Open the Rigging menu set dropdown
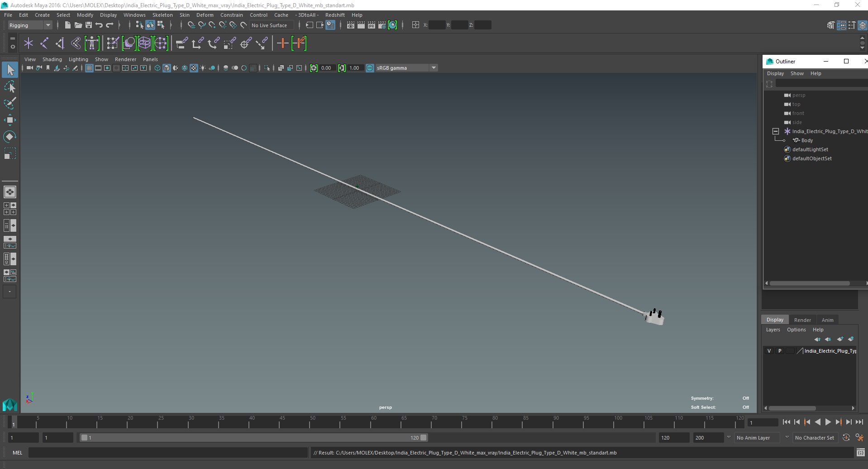Screen dimensions: 868x469 (x=30, y=25)
